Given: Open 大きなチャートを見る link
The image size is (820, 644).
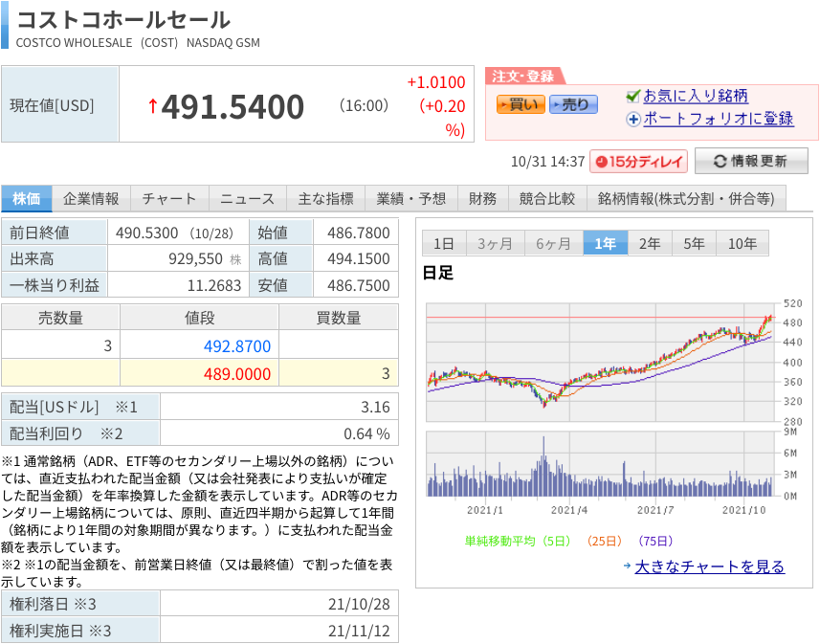Looking at the screenshot, I should tap(709, 566).
